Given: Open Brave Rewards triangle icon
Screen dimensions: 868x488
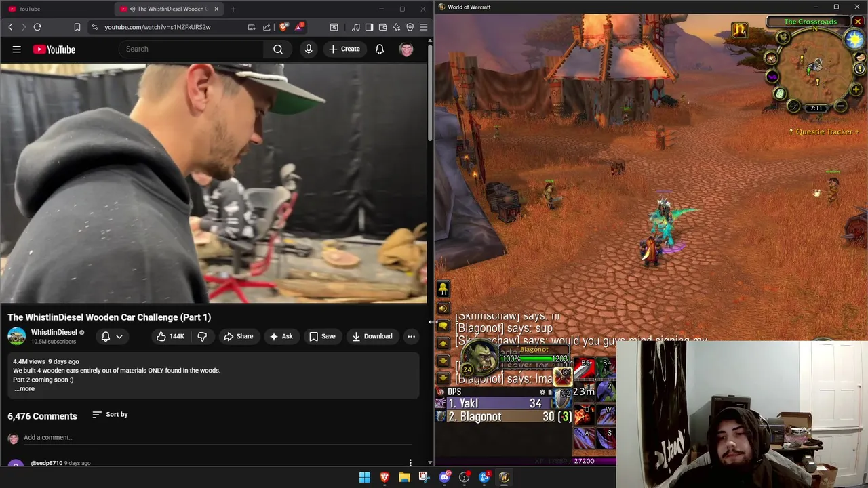Looking at the screenshot, I should 299,27.
